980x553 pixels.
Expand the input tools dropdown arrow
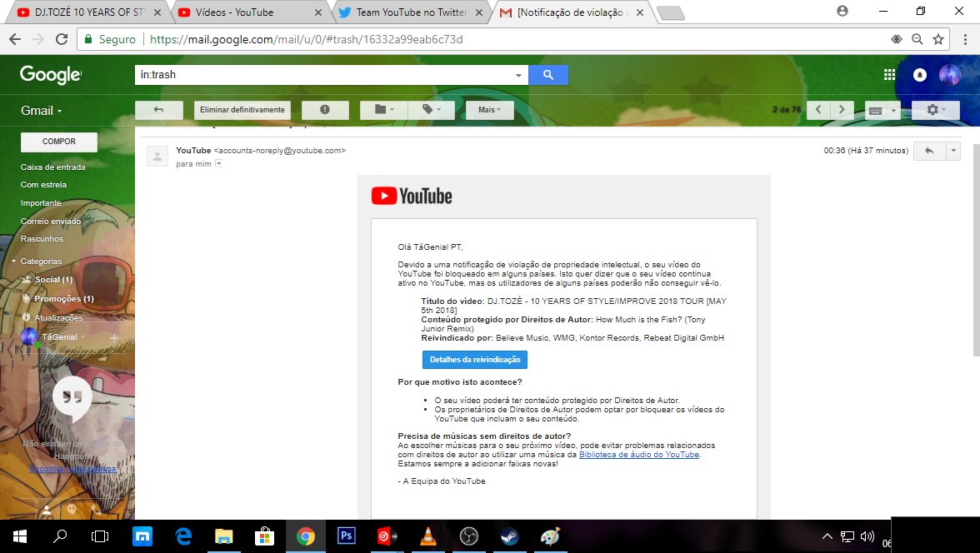[x=893, y=111]
